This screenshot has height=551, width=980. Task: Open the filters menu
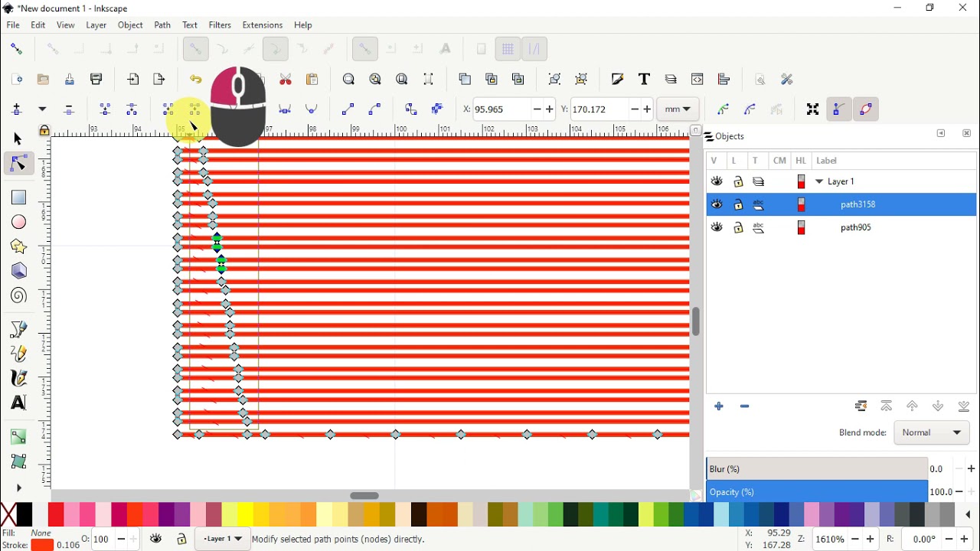[x=220, y=25]
